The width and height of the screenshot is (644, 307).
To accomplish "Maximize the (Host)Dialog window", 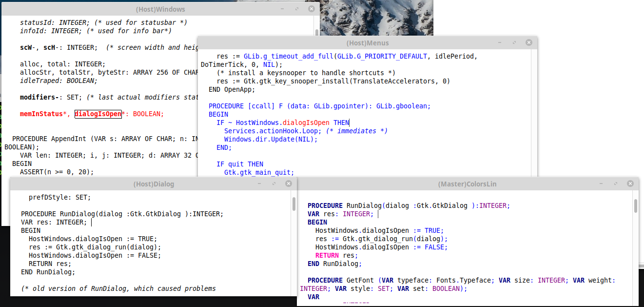I will coord(274,184).
